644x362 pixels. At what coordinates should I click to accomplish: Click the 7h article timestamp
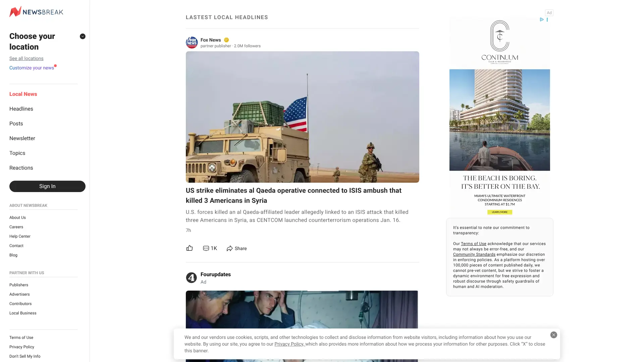click(189, 230)
